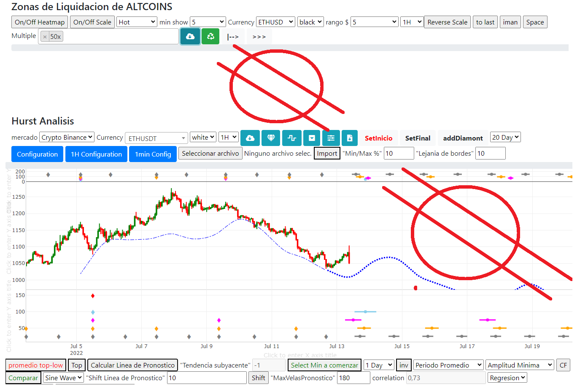
Task: Click the diamond icon button
Action: tap(271, 138)
